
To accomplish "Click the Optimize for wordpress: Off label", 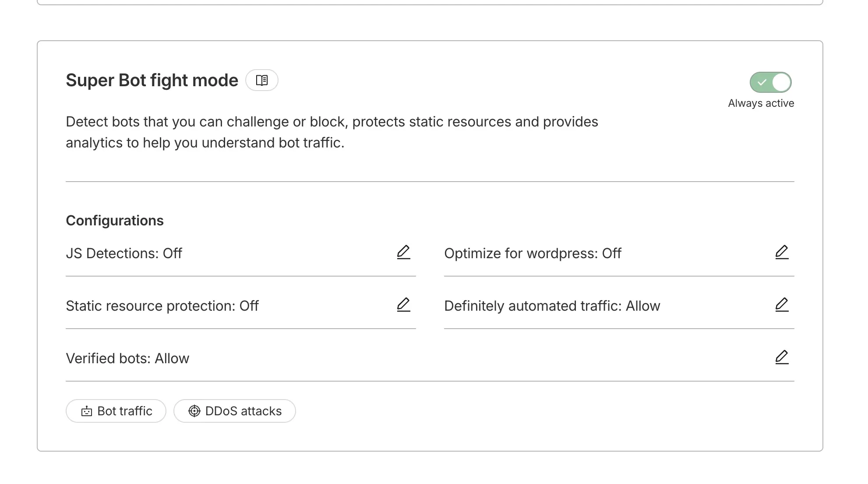I will tap(533, 253).
